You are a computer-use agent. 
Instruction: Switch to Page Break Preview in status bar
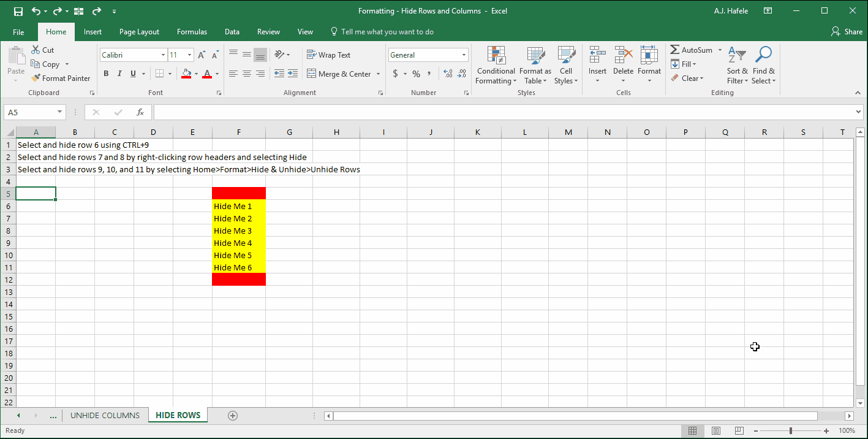(x=739, y=430)
